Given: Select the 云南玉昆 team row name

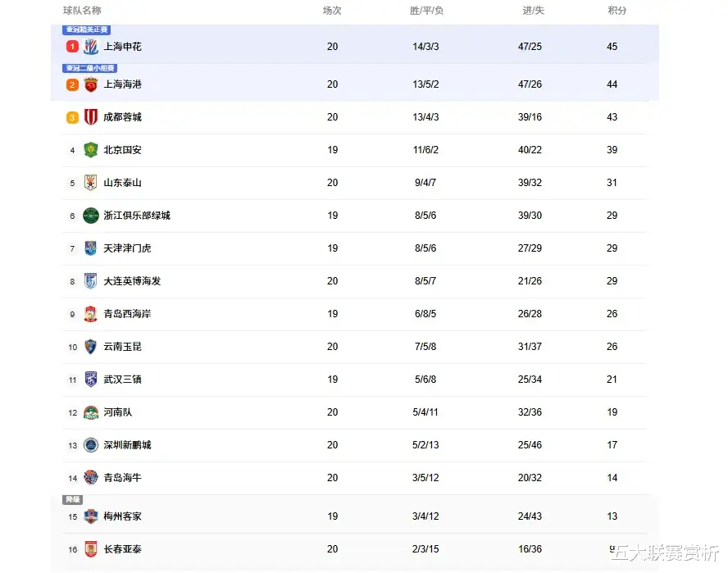Looking at the screenshot, I should click(123, 347).
